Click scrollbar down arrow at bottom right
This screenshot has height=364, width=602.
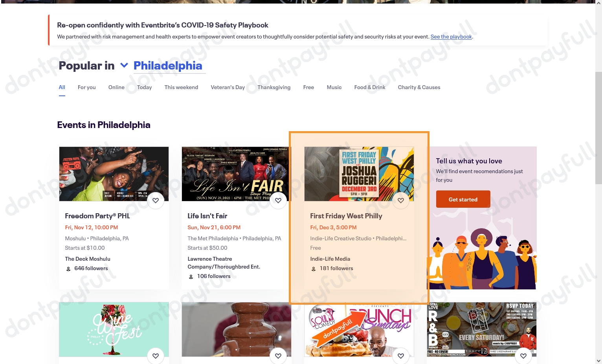tap(598, 360)
